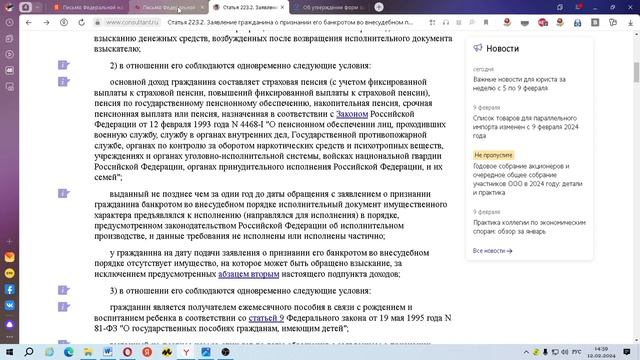This screenshot has height=360, width=640.
Task: Click the annotation icon beside 'гражданин является получателем'
Action: 63,307
